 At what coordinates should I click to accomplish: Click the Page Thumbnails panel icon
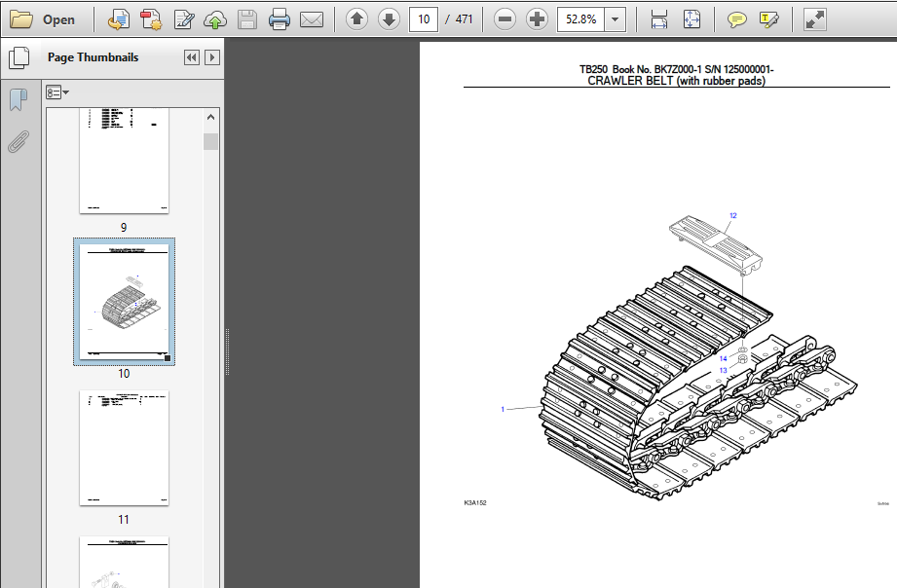19,57
